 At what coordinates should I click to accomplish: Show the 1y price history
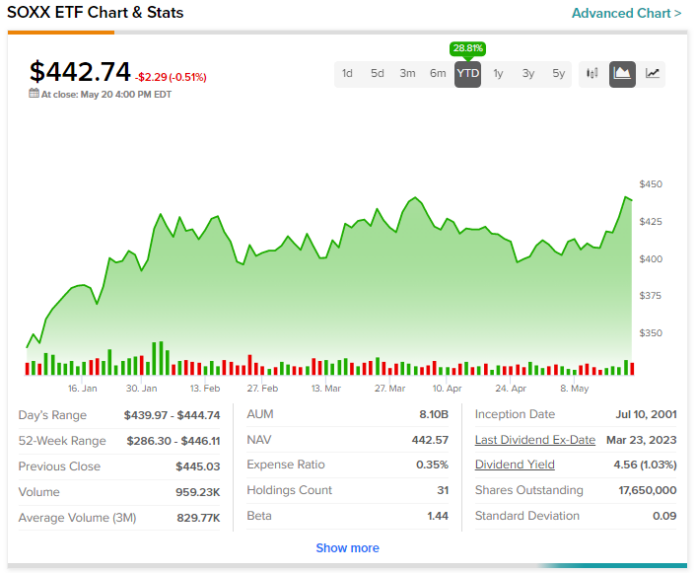(x=498, y=73)
